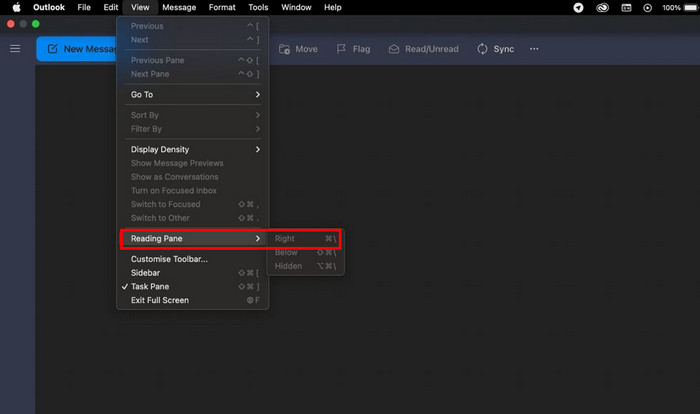Viewport: 700px width, 414px height.
Task: Open the Apple menu icon
Action: 16,7
